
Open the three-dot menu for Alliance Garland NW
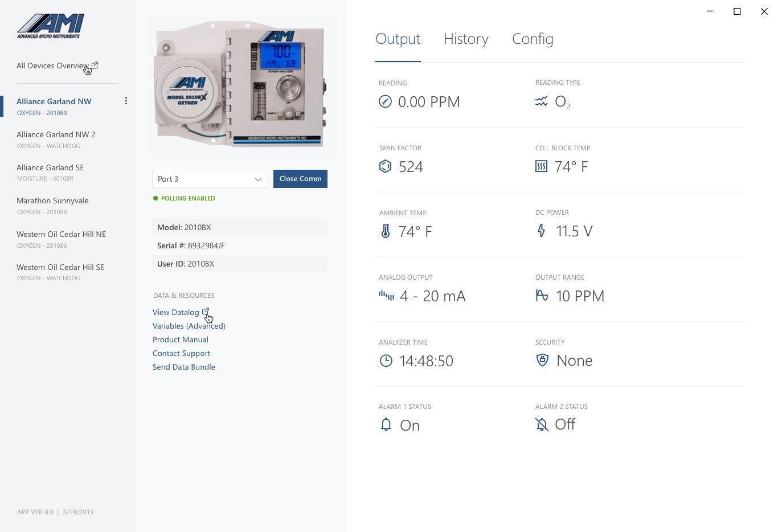[126, 101]
